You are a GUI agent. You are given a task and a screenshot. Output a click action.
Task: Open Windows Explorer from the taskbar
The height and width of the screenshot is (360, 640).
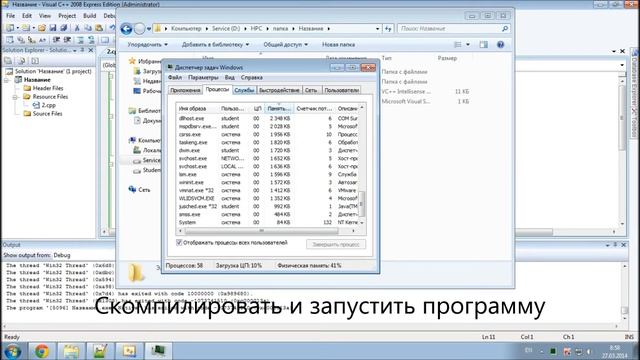71,351
